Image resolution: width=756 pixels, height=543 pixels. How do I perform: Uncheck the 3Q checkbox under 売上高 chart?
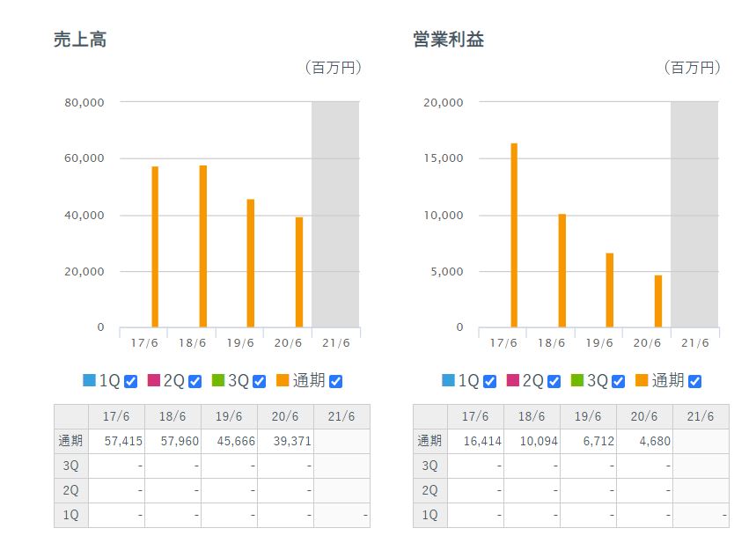tap(260, 381)
